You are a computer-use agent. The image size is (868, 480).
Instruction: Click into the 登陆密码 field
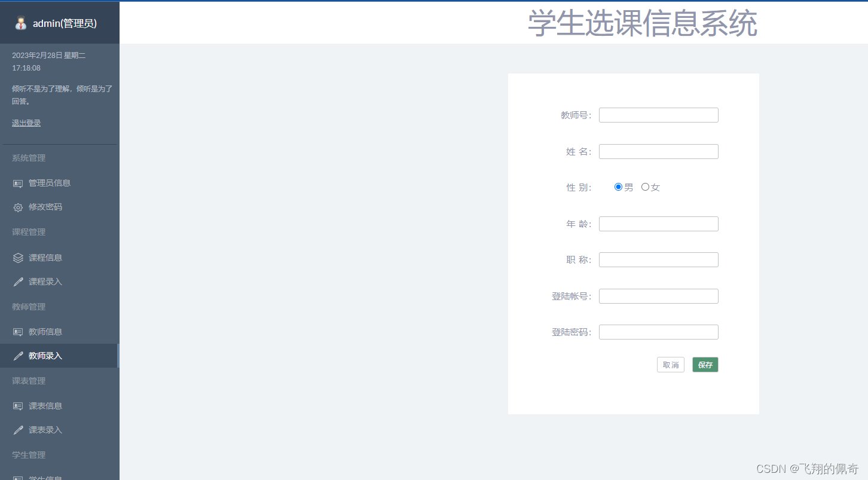click(658, 332)
